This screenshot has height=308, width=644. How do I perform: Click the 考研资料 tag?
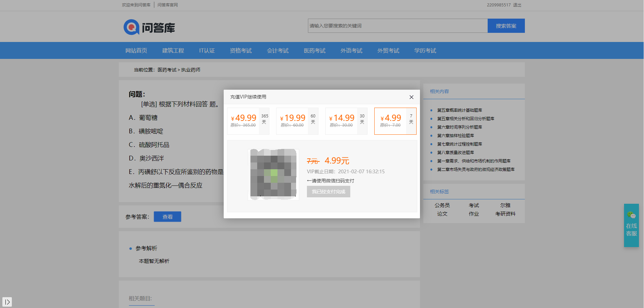tap(505, 214)
